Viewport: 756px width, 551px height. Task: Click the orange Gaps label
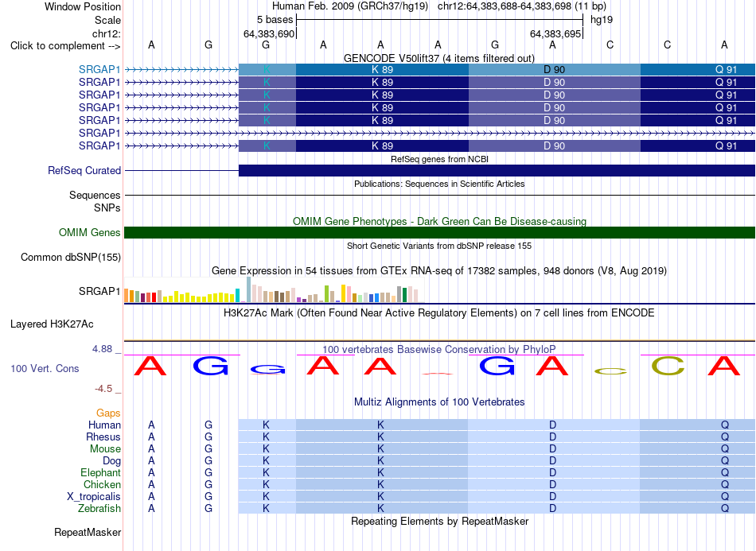coord(108,413)
